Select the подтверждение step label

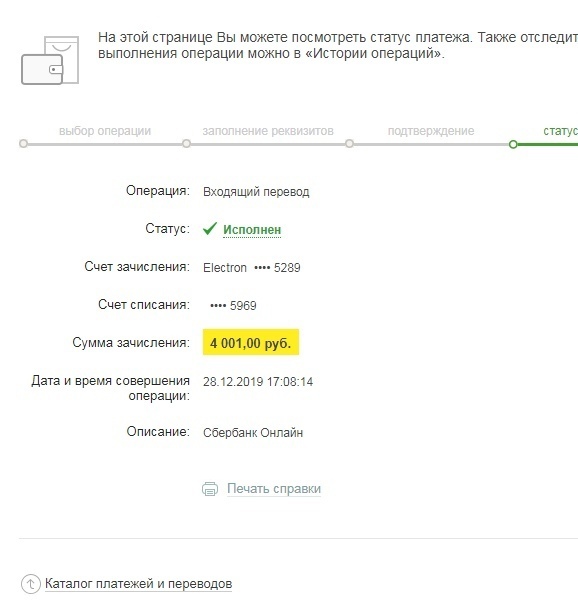(x=431, y=131)
